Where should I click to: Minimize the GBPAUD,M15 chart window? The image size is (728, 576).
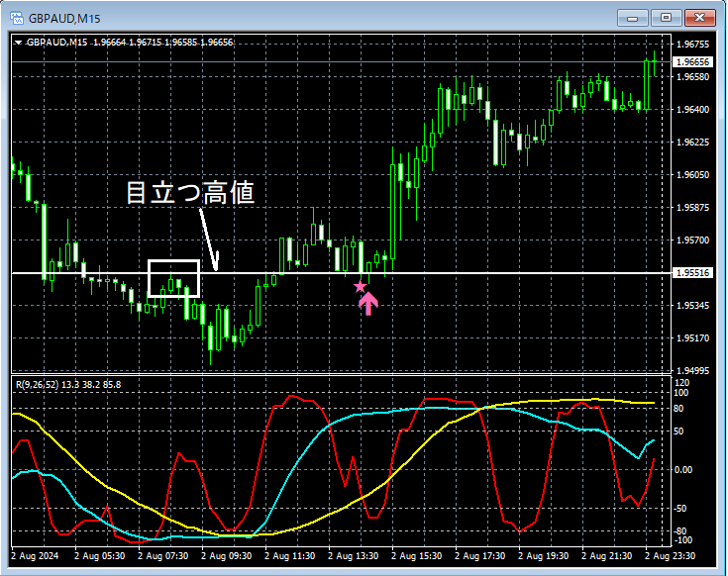point(632,18)
